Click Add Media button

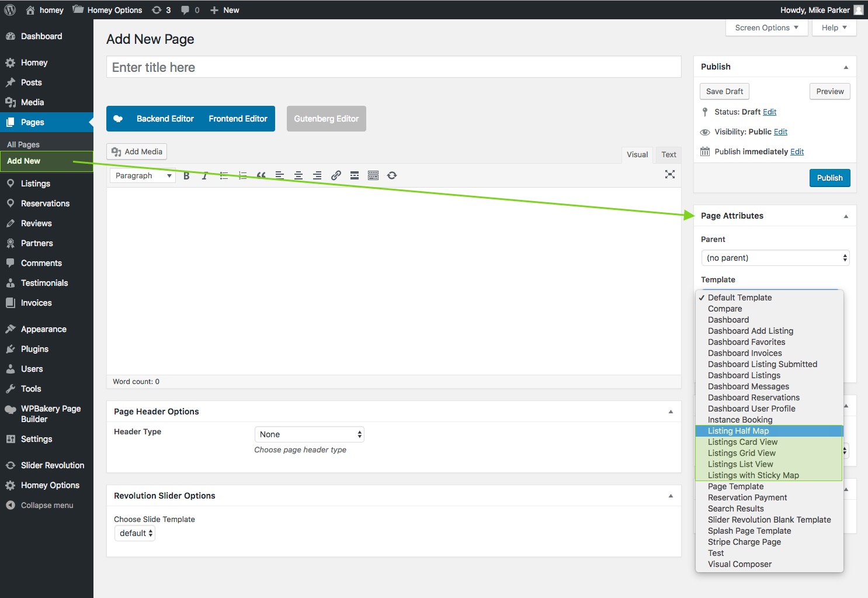click(x=137, y=151)
